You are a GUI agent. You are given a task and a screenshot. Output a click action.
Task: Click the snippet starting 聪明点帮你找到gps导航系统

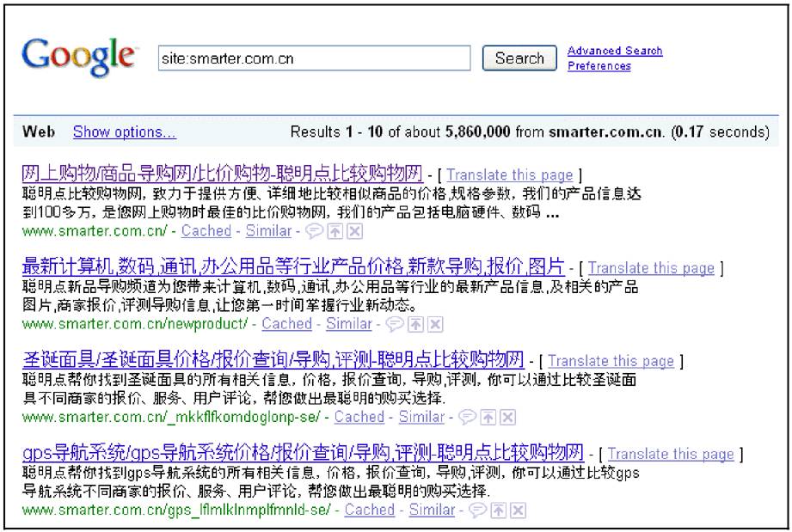coord(331,481)
